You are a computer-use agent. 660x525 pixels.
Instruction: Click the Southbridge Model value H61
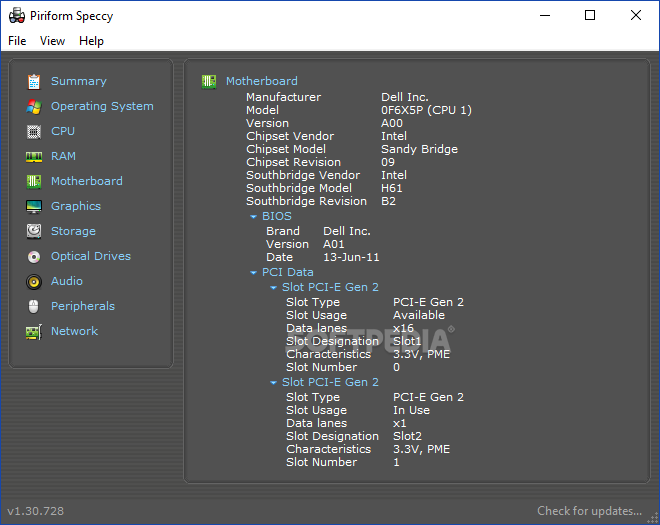coord(391,188)
